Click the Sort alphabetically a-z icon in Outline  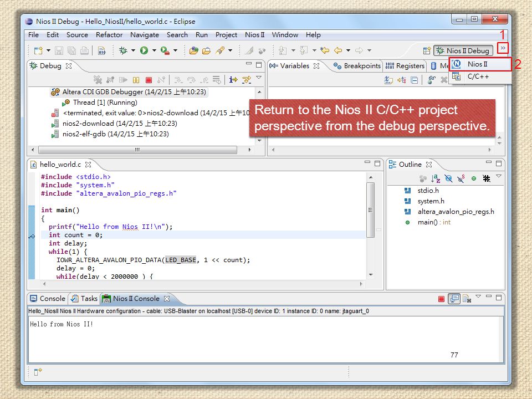point(436,178)
